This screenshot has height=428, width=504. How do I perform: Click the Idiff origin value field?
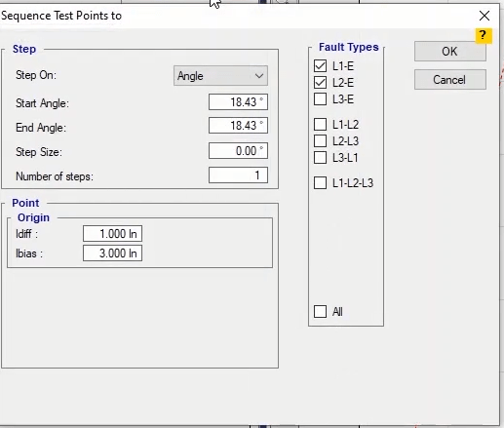click(x=112, y=234)
